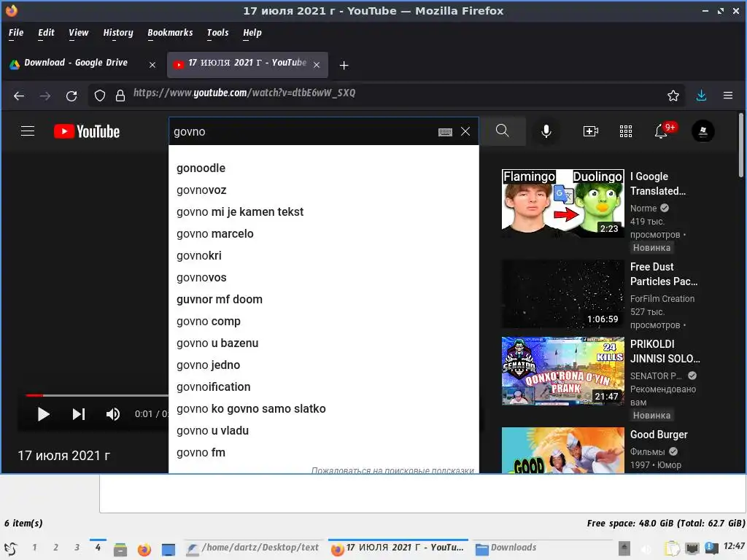Switch to workspace 1 in taskbar
Image resolution: width=747 pixels, height=560 pixels.
(34, 548)
